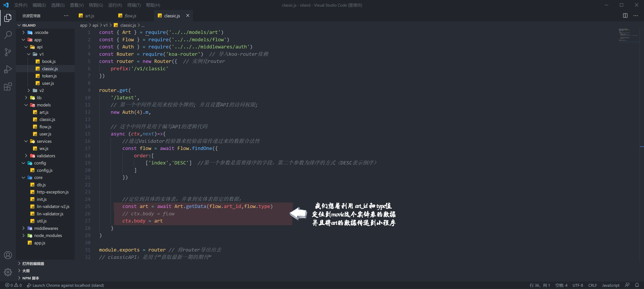Switch to the flow.js editor tab
This screenshot has width=644, height=289.
tap(130, 16)
